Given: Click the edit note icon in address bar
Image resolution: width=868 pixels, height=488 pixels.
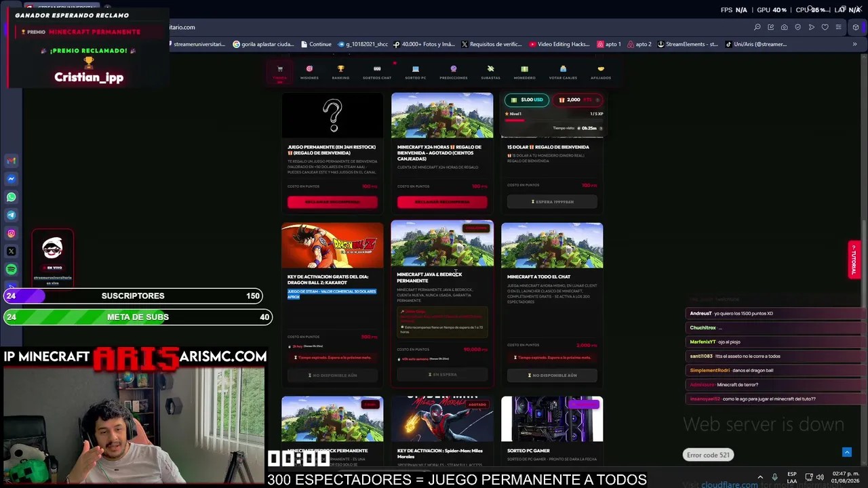Looking at the screenshot, I should coord(771,27).
